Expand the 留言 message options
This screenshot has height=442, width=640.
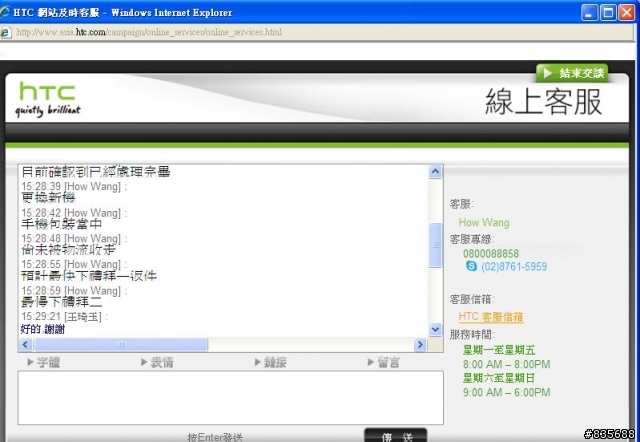click(x=383, y=362)
